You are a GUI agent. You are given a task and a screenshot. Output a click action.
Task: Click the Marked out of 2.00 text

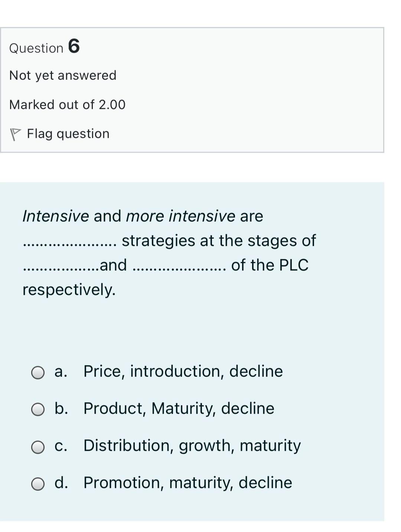[67, 104]
